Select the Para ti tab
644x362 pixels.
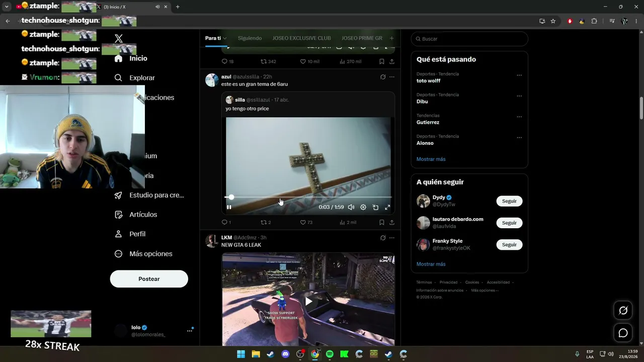213,38
